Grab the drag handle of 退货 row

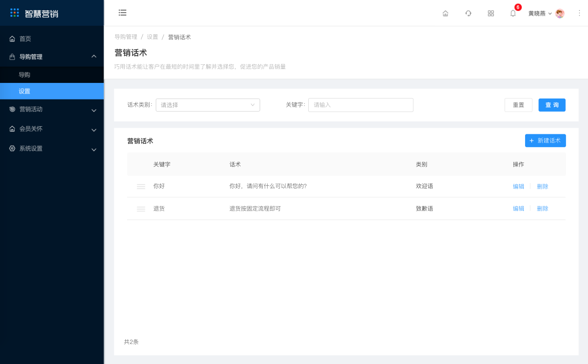click(141, 209)
